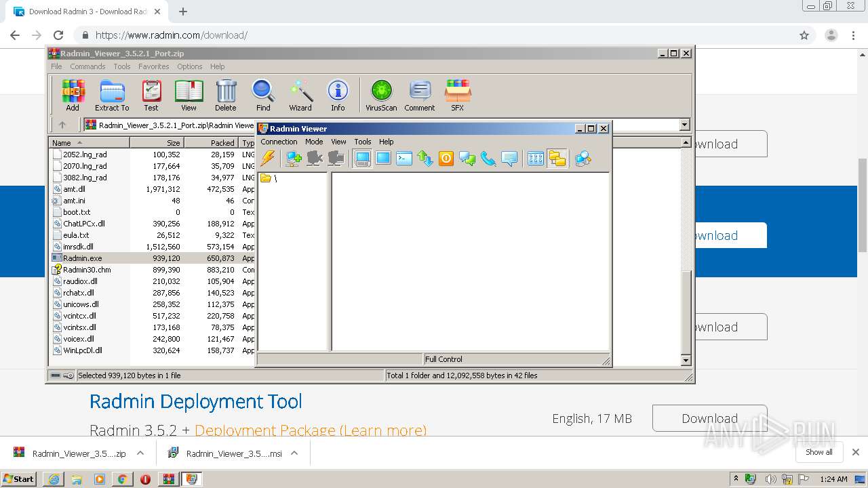868x488 pixels.
Task: Open the Windows Start menu
Action: 18,479
